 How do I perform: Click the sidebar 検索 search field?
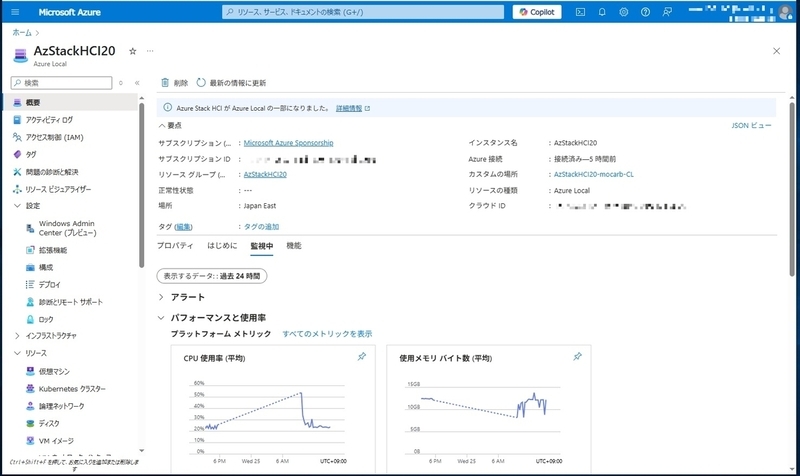[61, 83]
